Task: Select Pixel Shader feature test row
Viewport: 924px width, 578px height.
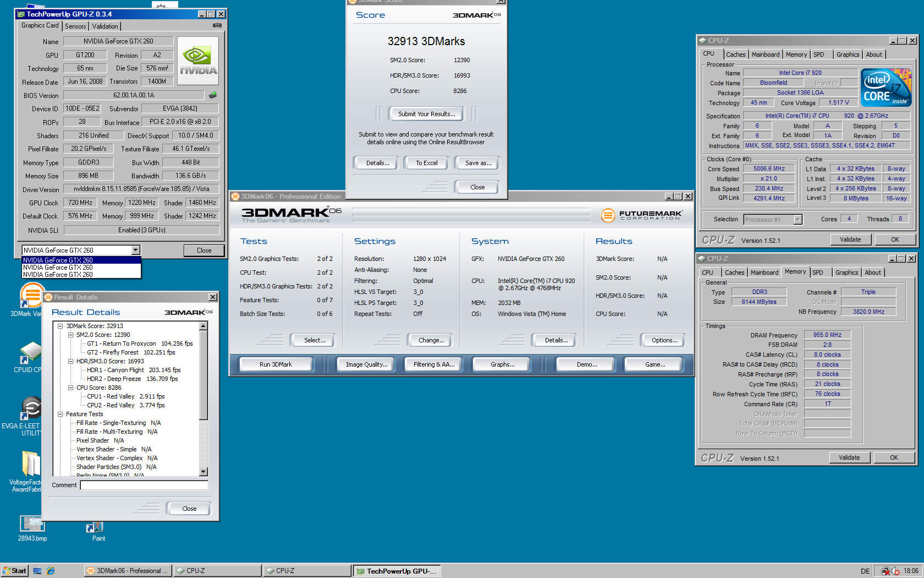Action: pyautogui.click(x=100, y=440)
